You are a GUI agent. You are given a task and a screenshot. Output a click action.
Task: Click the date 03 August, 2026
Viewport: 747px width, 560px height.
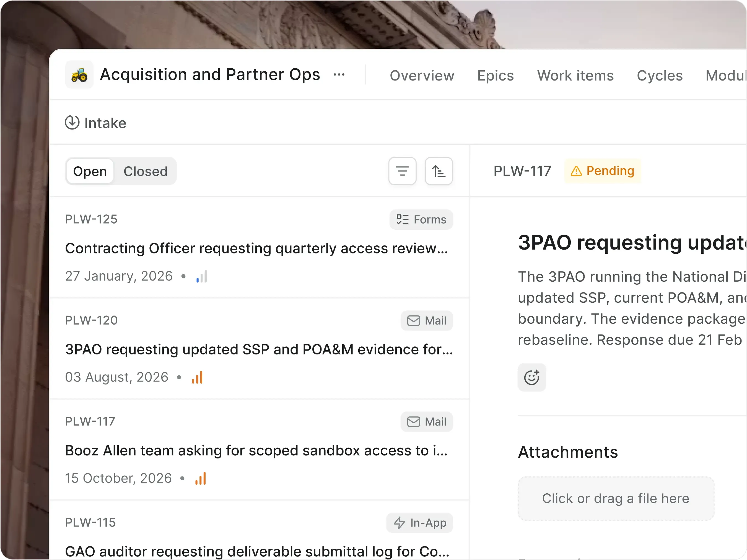116,377
